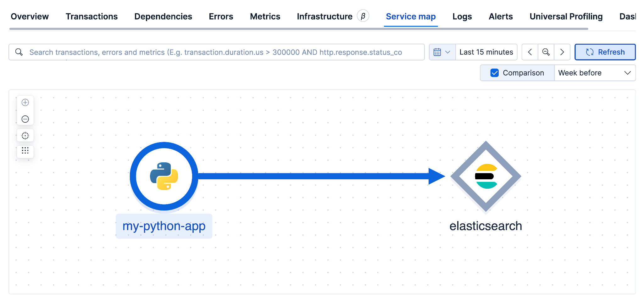Click the search magnifier icon
Image resolution: width=644 pixels, height=302 pixels.
tap(19, 52)
